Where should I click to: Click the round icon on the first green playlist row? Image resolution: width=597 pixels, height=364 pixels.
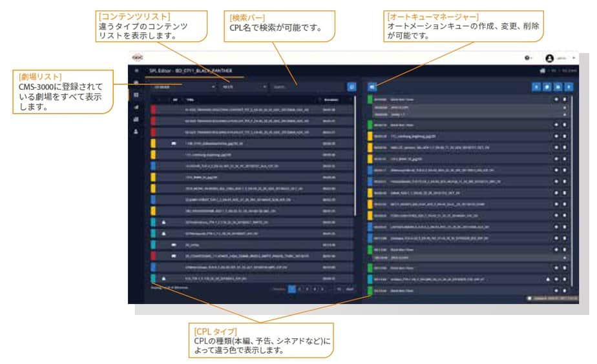tap(556, 99)
